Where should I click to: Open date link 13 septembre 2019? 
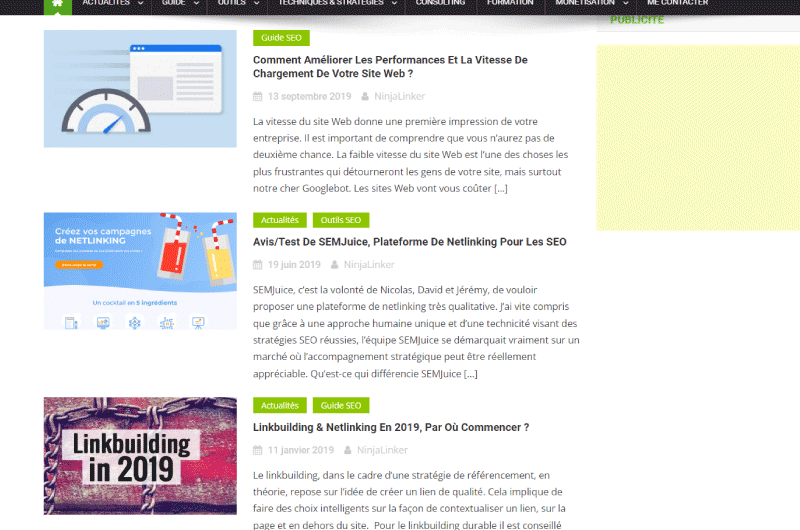[x=309, y=96]
